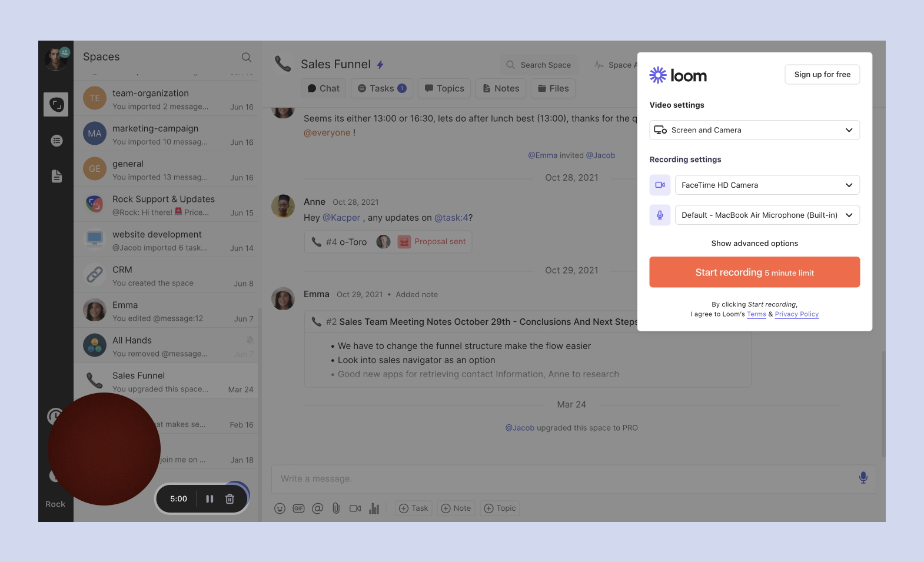Delete the recording with trash icon

pos(230,499)
